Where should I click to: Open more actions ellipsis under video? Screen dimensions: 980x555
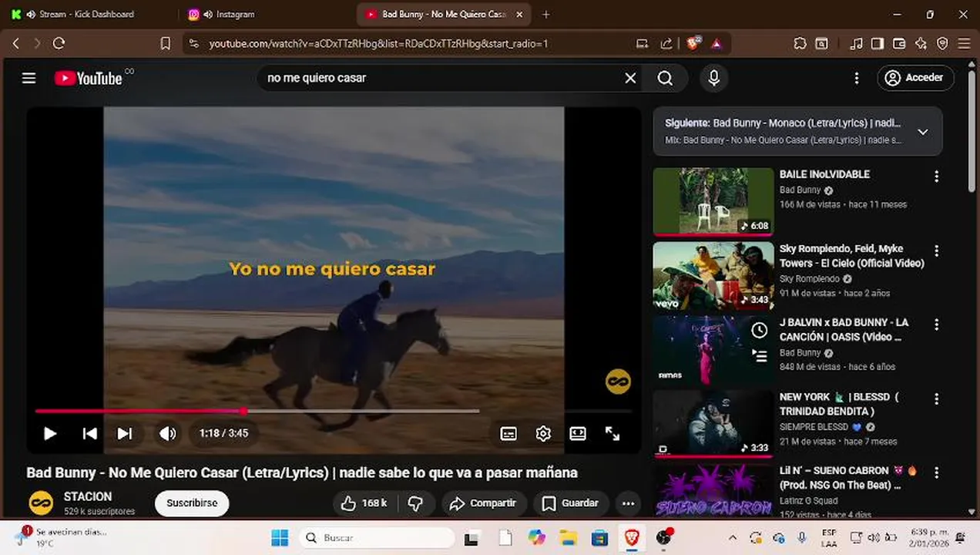coord(628,503)
